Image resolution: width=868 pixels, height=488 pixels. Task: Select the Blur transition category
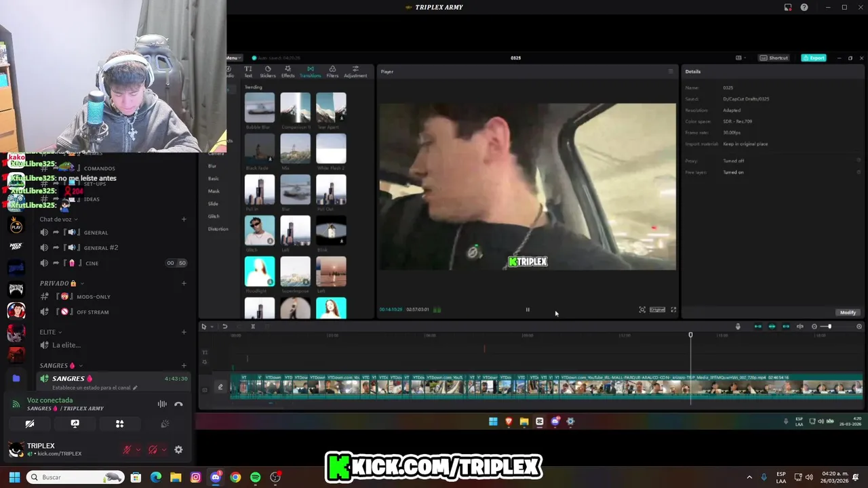[212, 166]
